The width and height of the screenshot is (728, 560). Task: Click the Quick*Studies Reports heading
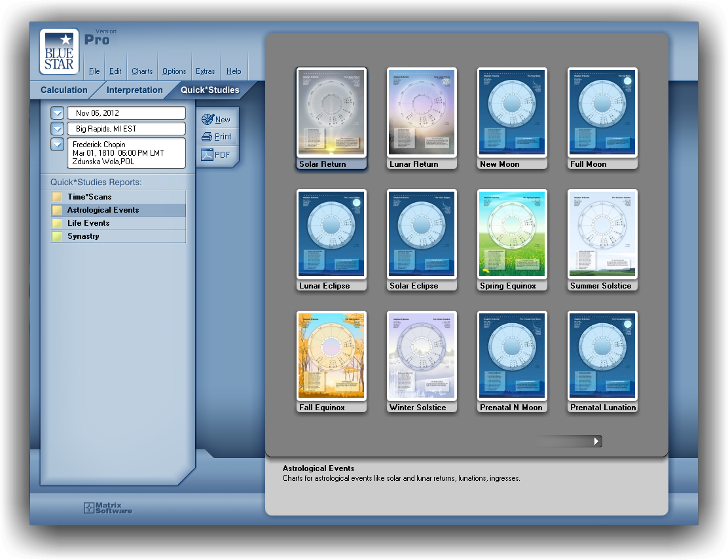point(96,183)
